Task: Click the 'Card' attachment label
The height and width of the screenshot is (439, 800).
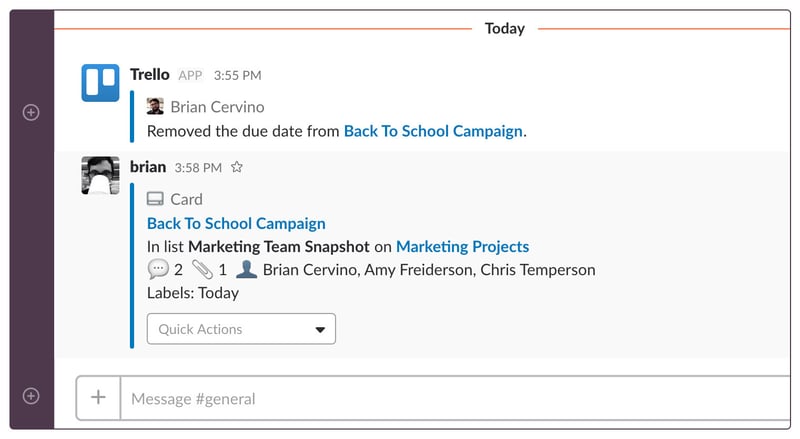Action: click(186, 199)
